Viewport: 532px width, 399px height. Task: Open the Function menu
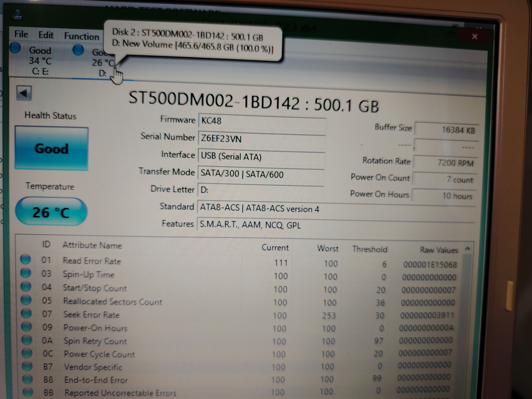coord(81,37)
